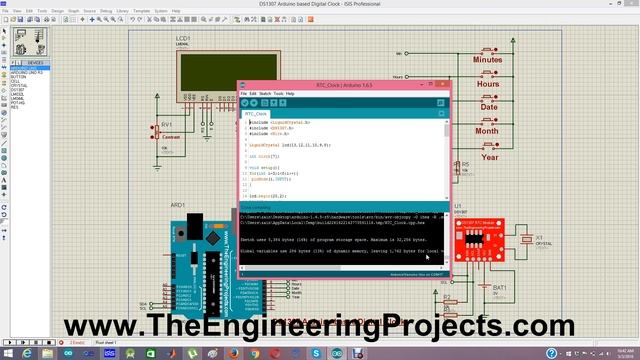The image size is (640, 360).
Task: Click the Redo arrow in ISIS toolbar
Action: (140, 20)
